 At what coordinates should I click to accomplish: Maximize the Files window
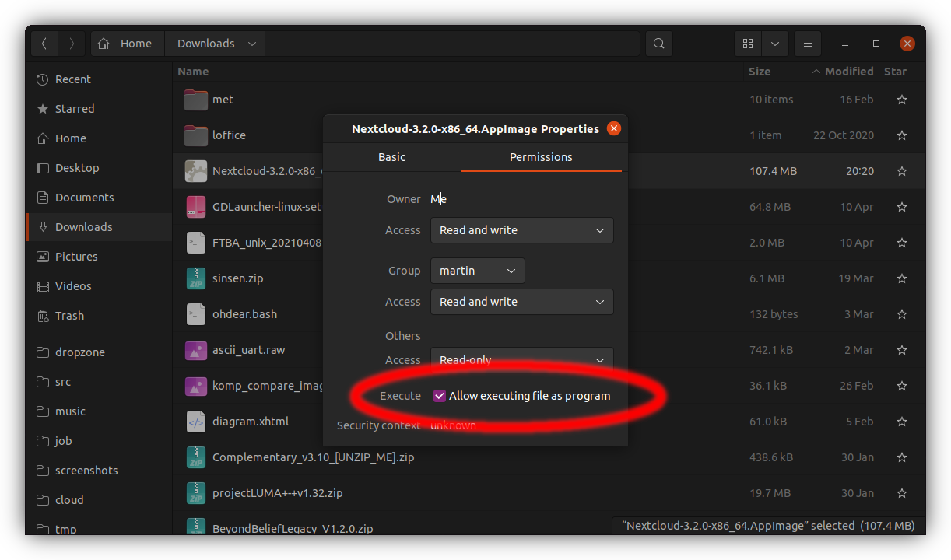[876, 44]
